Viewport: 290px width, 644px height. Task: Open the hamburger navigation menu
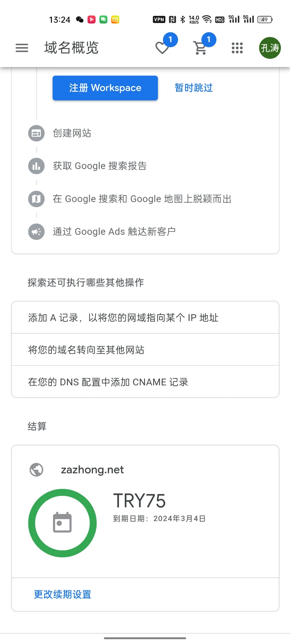(x=22, y=48)
